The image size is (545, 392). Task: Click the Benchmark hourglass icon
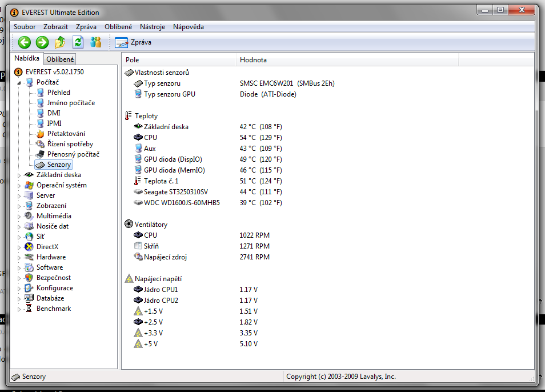[29, 309]
